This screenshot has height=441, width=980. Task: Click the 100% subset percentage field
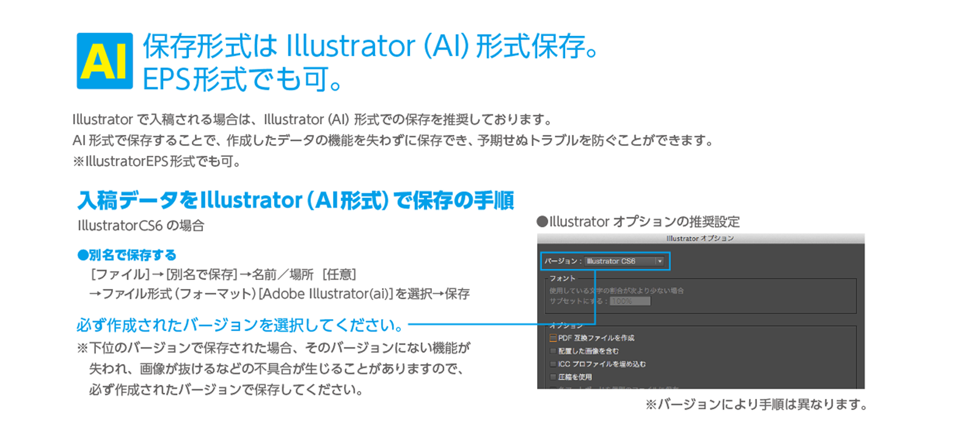click(x=630, y=301)
